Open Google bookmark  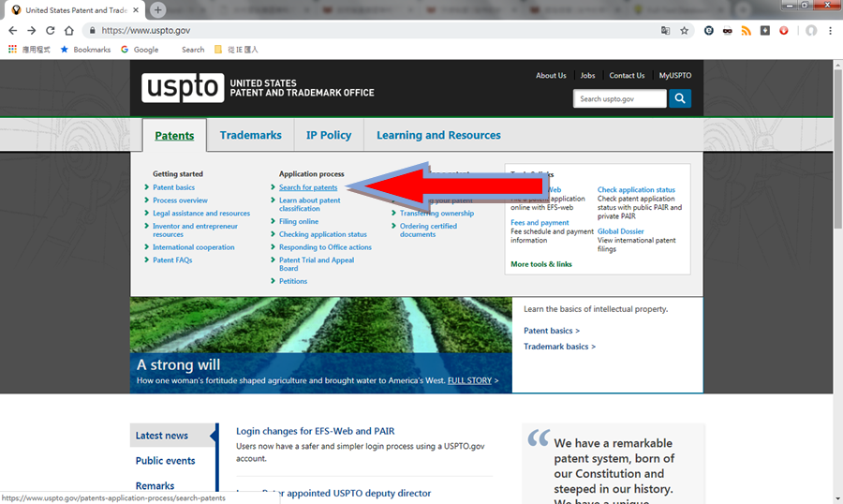[140, 50]
